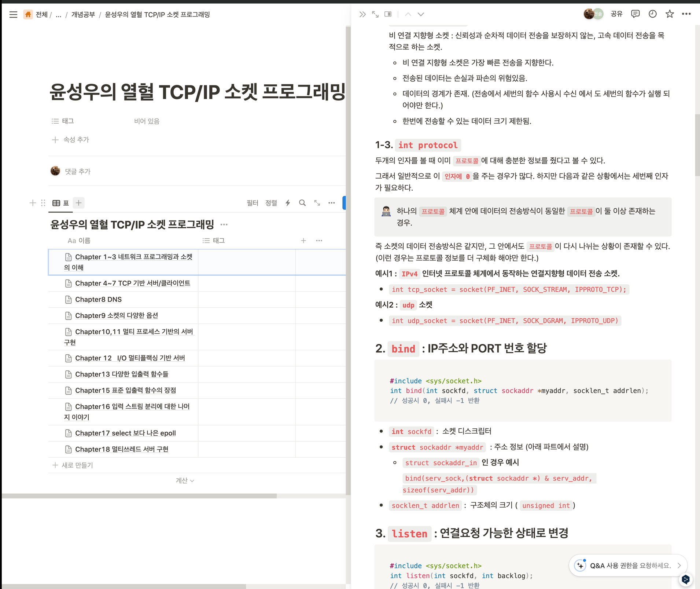Expand breadcrumb ellipsis
The height and width of the screenshot is (589, 700).
pos(58,15)
